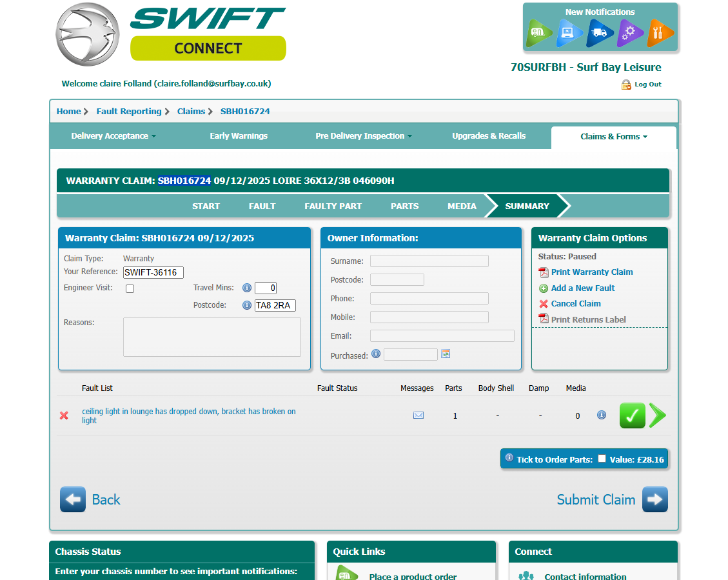Click the Back text link
This screenshot has width=728, height=580.
106,499
